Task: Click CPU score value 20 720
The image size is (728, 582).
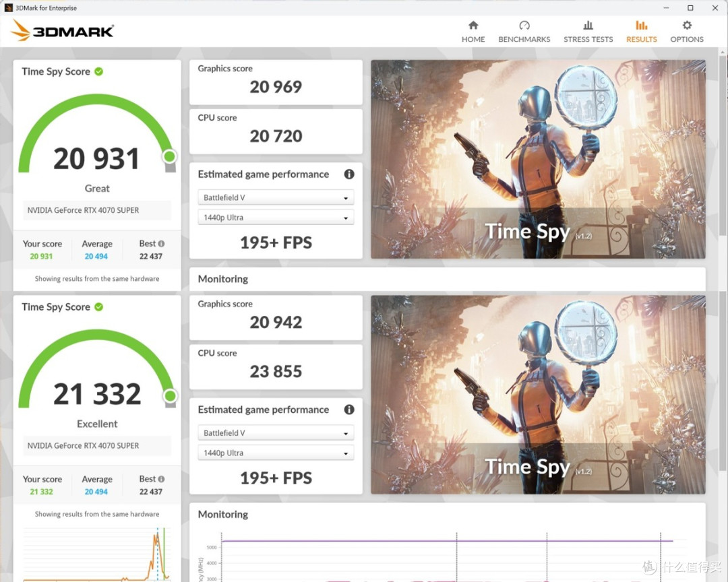Action: tap(276, 136)
